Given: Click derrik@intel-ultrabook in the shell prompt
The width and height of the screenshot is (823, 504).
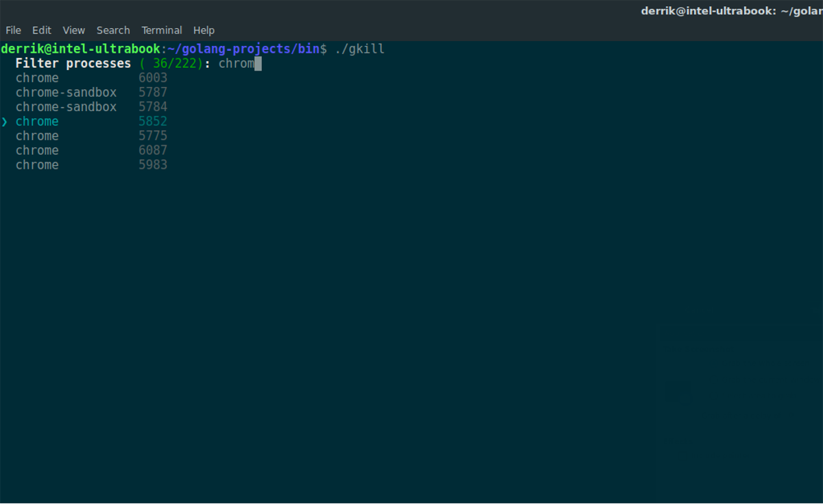Looking at the screenshot, I should [81, 49].
